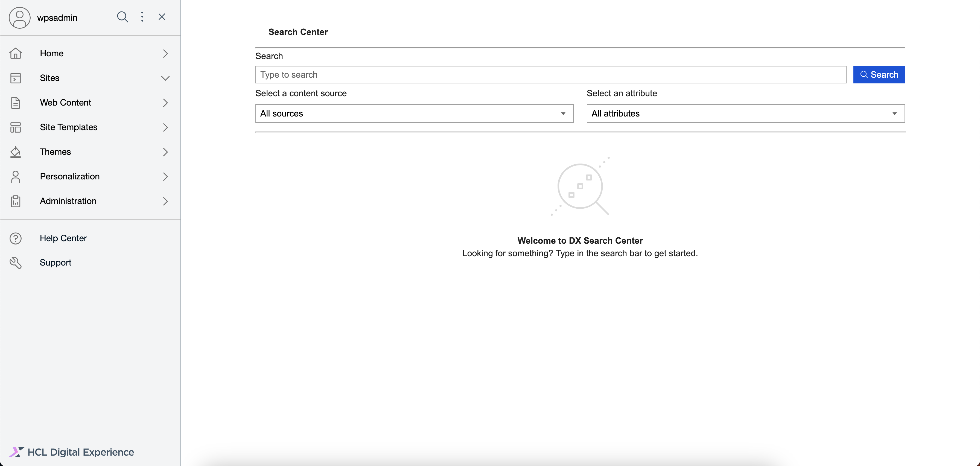Viewport: 980px width, 466px height.
Task: Select the Web Content sidebar icon
Action: coord(16,102)
